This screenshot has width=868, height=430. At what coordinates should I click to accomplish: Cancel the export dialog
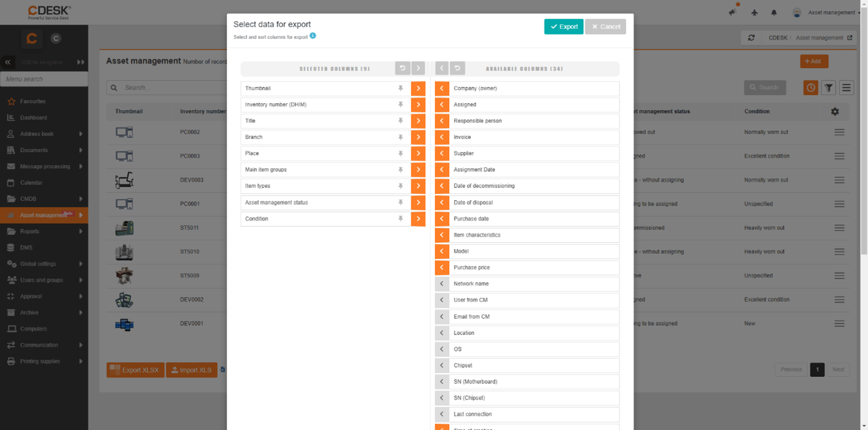point(606,26)
